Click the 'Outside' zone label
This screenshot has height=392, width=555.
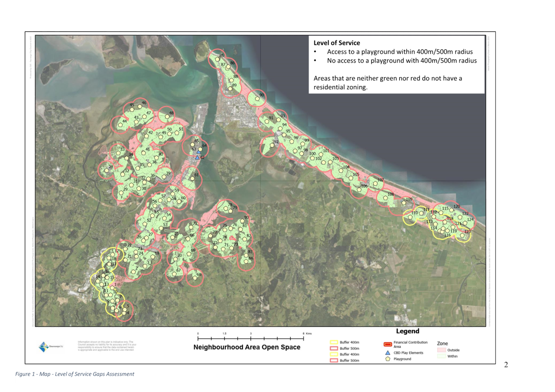(453, 350)
